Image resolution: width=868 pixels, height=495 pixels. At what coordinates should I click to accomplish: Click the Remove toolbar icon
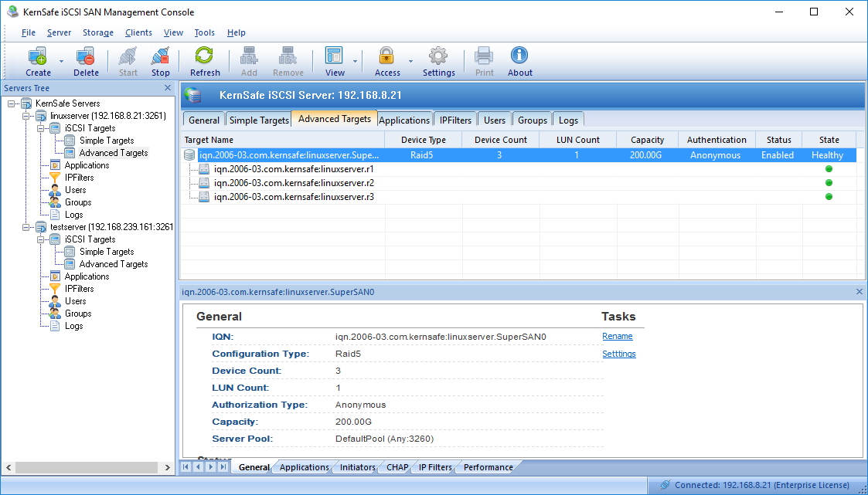point(288,56)
